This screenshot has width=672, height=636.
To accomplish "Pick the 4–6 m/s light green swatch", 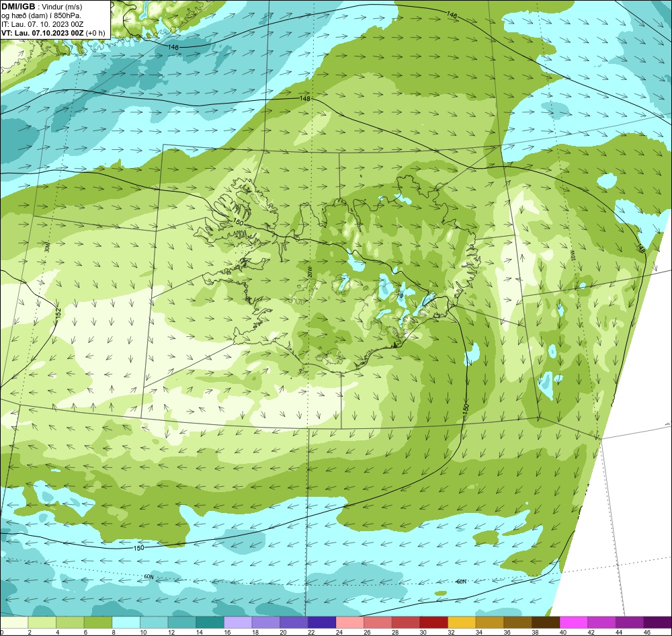I will (71, 622).
